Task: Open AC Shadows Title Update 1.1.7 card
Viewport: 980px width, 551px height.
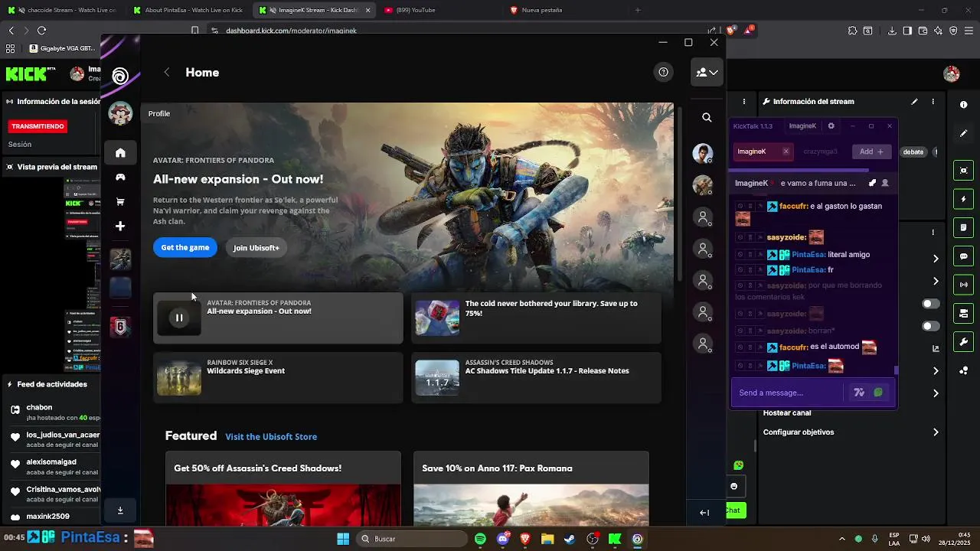Action: click(x=536, y=377)
